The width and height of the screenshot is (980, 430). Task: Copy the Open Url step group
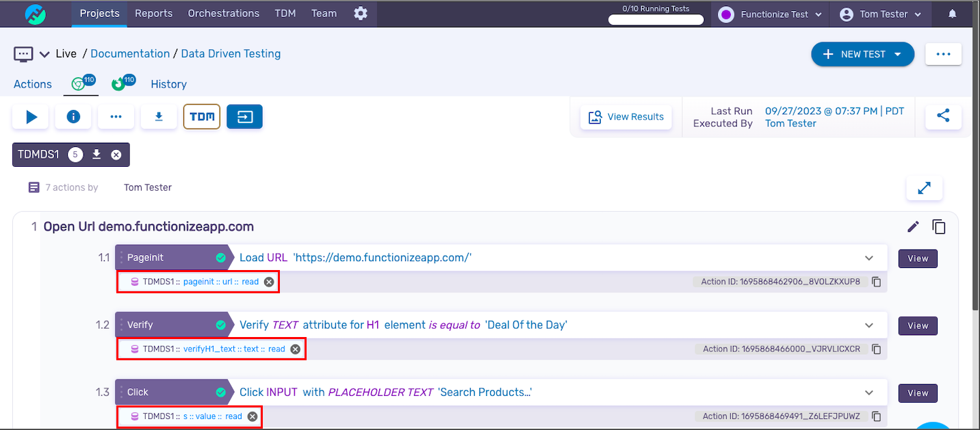click(x=939, y=227)
